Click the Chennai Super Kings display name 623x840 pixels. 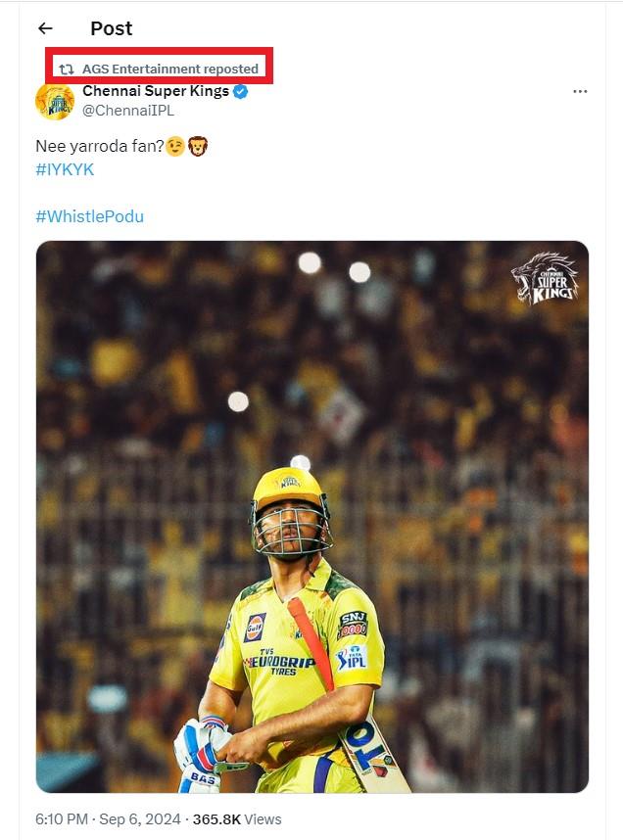[x=156, y=91]
